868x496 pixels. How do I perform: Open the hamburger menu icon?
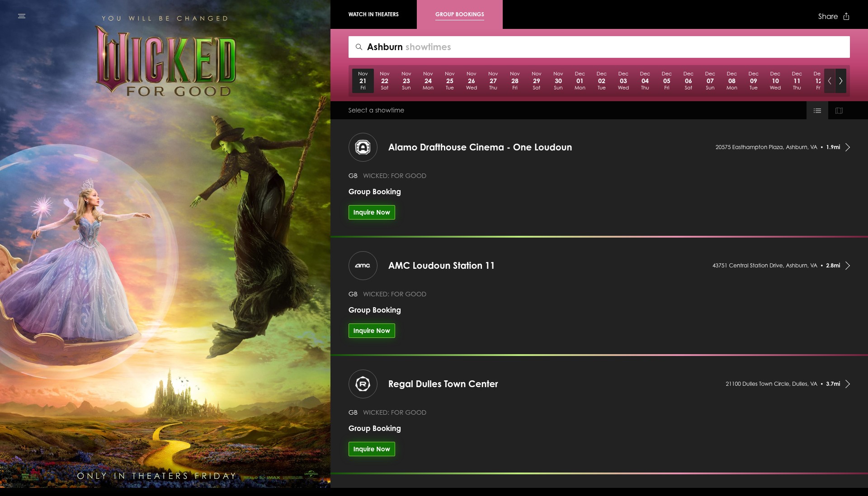point(22,16)
